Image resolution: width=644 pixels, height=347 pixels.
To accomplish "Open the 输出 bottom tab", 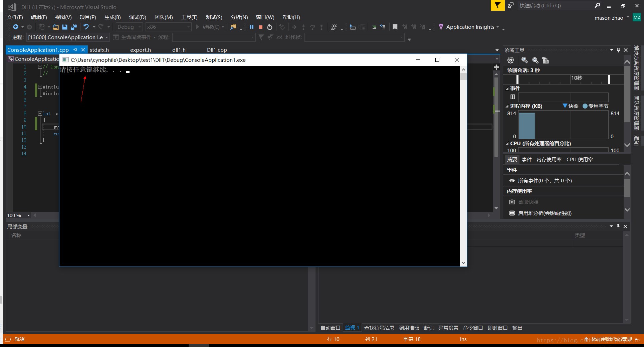I will click(517, 328).
